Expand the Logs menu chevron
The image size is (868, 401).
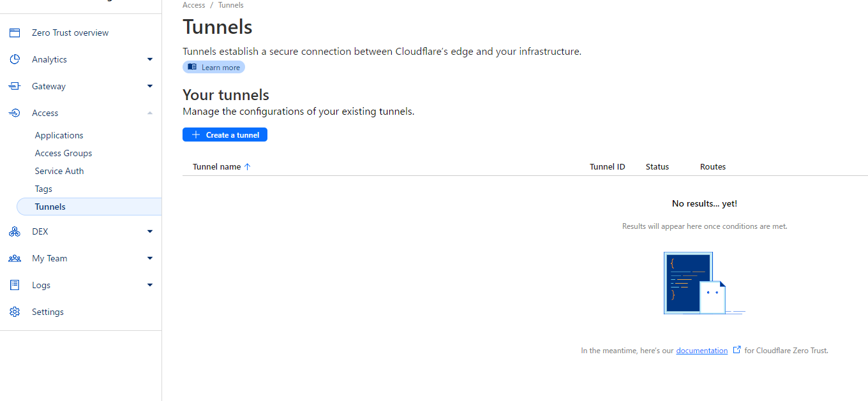click(x=150, y=285)
